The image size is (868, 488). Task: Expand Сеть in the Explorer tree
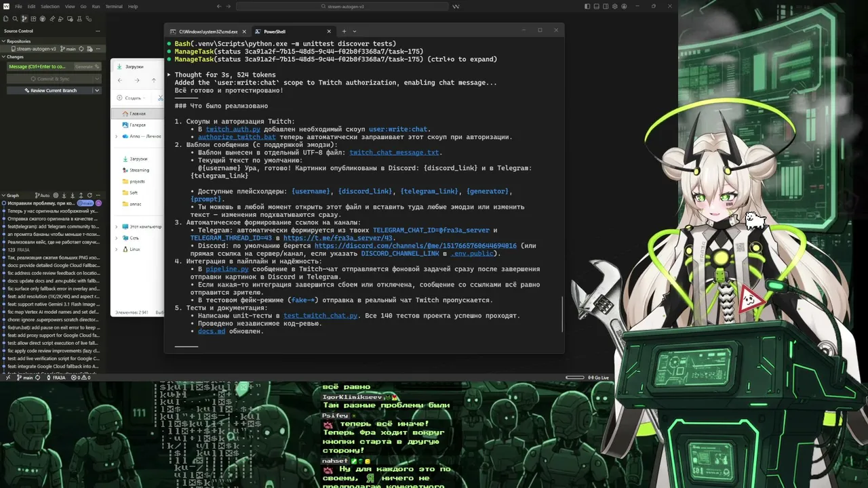coord(117,238)
